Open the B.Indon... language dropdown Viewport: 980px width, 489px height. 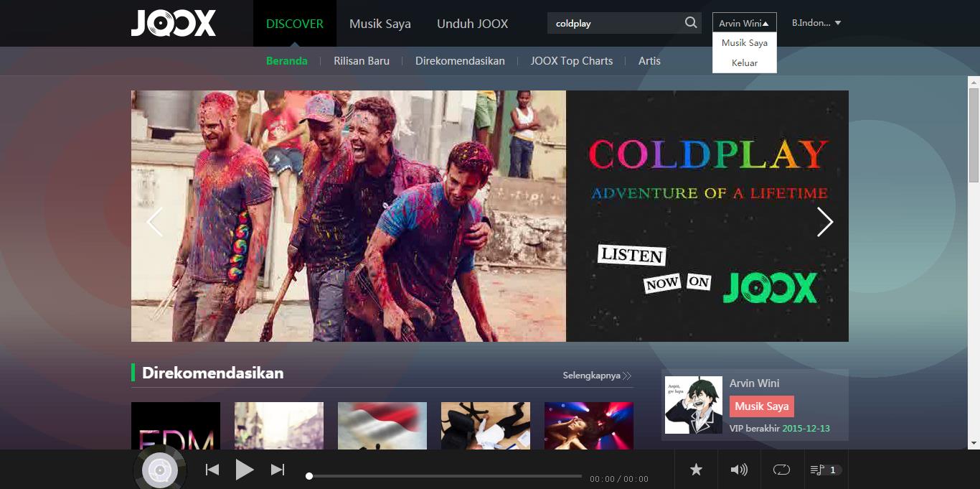click(x=816, y=23)
